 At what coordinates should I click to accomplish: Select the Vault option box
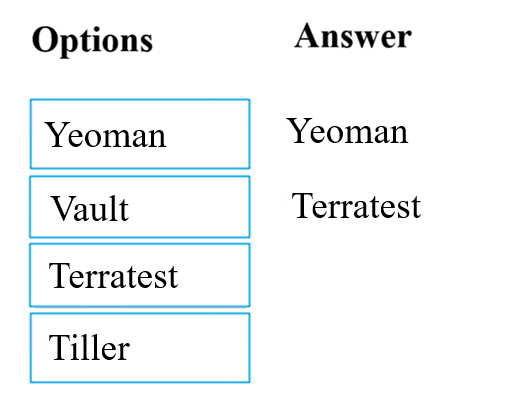pyautogui.click(x=140, y=207)
